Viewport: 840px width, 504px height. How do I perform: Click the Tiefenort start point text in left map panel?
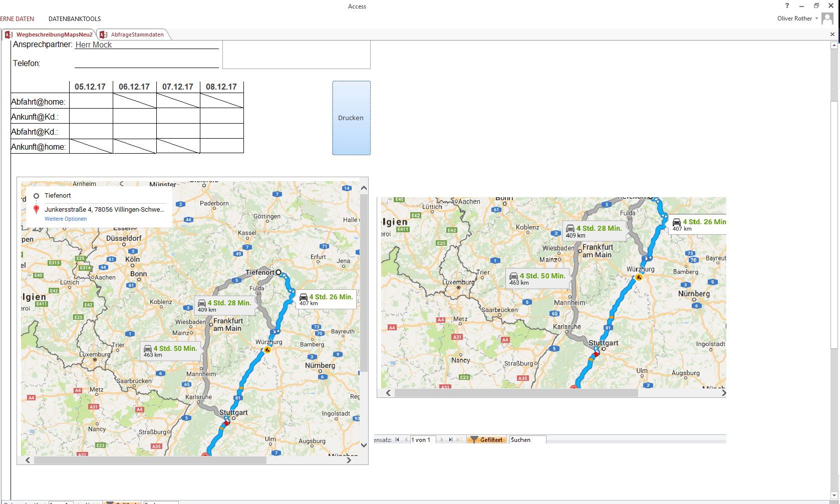[x=58, y=196]
